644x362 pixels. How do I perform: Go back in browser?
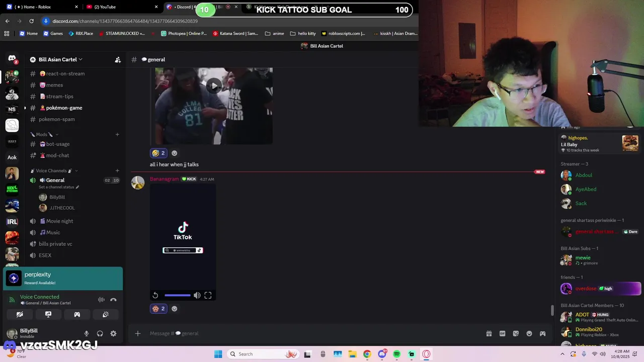[7, 21]
